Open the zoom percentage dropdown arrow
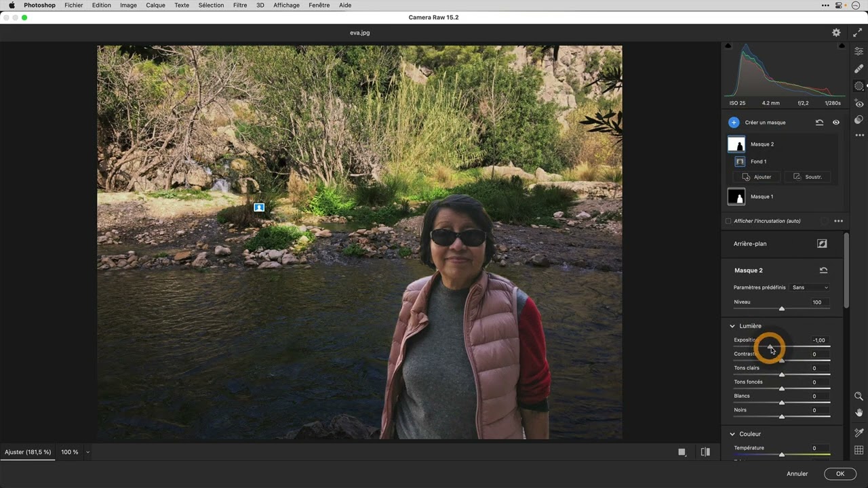The width and height of the screenshot is (868, 488). 87,452
